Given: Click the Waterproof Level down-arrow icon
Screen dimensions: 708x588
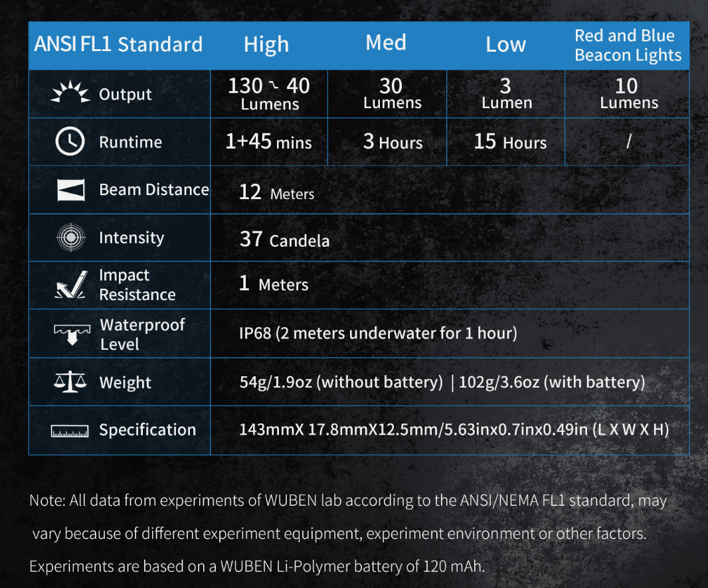Looking at the screenshot, I should pyautogui.click(x=71, y=334).
